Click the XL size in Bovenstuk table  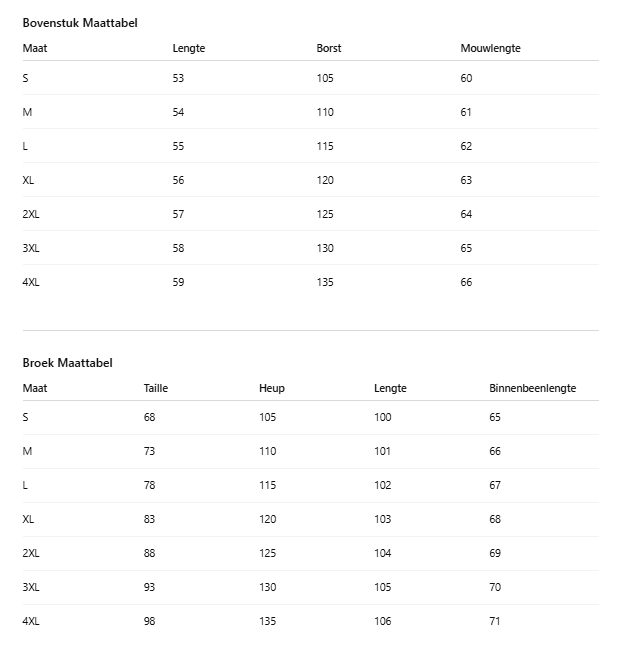[x=29, y=180]
